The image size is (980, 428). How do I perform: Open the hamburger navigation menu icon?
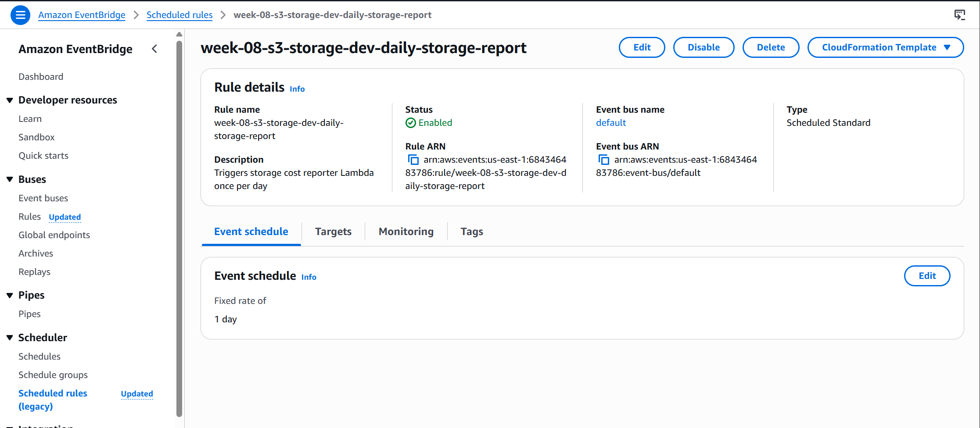[x=20, y=15]
